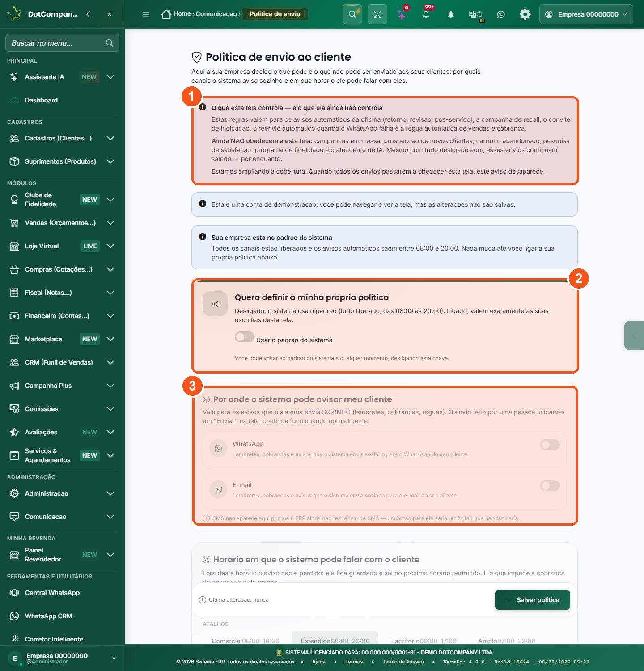
Task: Click the Dashboard gauge icon
Action: 14,100
